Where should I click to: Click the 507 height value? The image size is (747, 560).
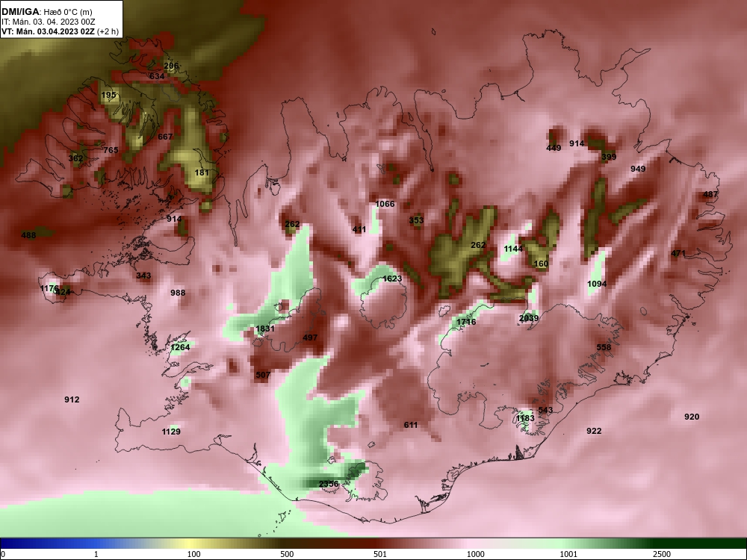click(263, 375)
